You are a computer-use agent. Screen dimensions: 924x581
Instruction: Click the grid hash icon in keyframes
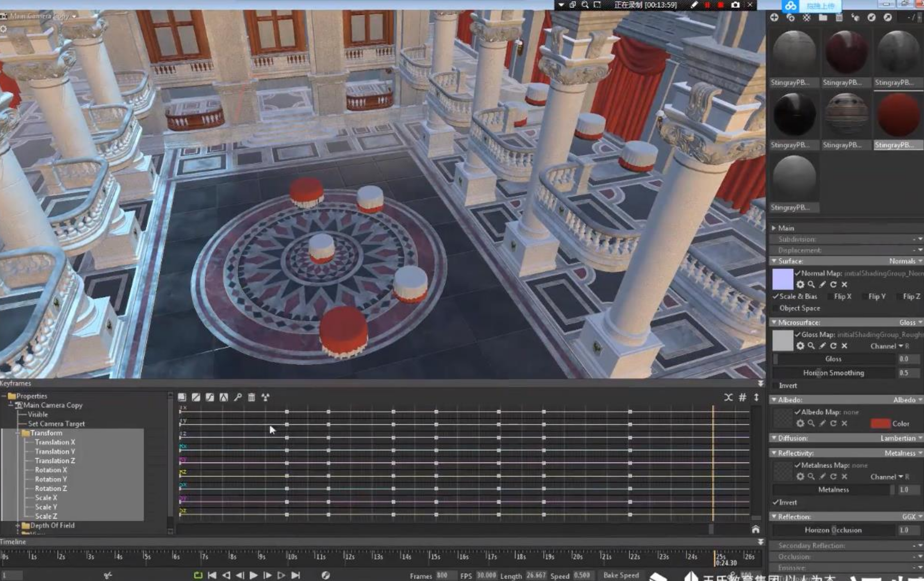(742, 397)
